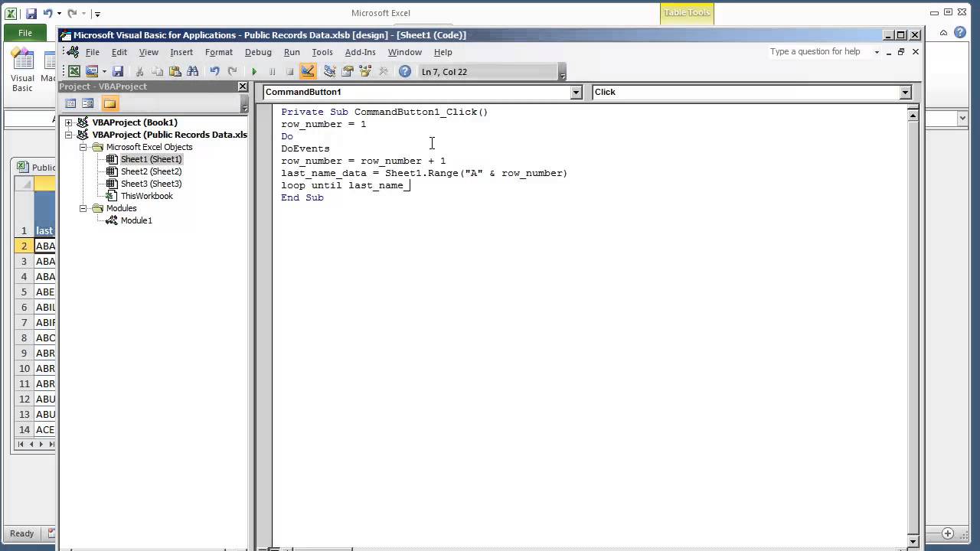Image resolution: width=980 pixels, height=551 pixels.
Task: Toggle Design Mode in the toolbar
Action: point(308,71)
